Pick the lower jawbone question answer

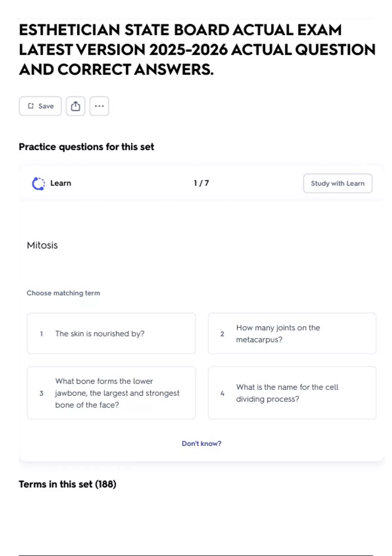[x=111, y=393]
